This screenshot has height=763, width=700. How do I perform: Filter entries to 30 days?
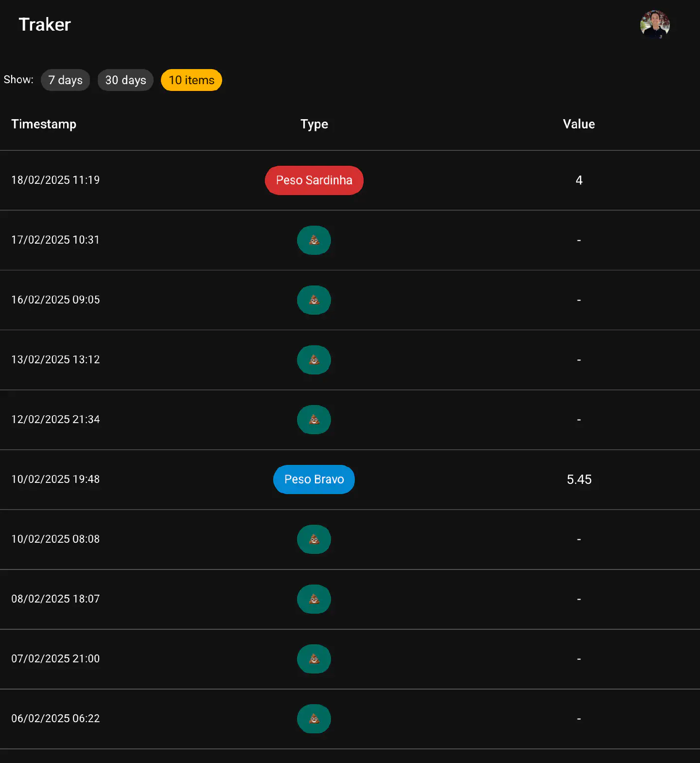(x=125, y=80)
